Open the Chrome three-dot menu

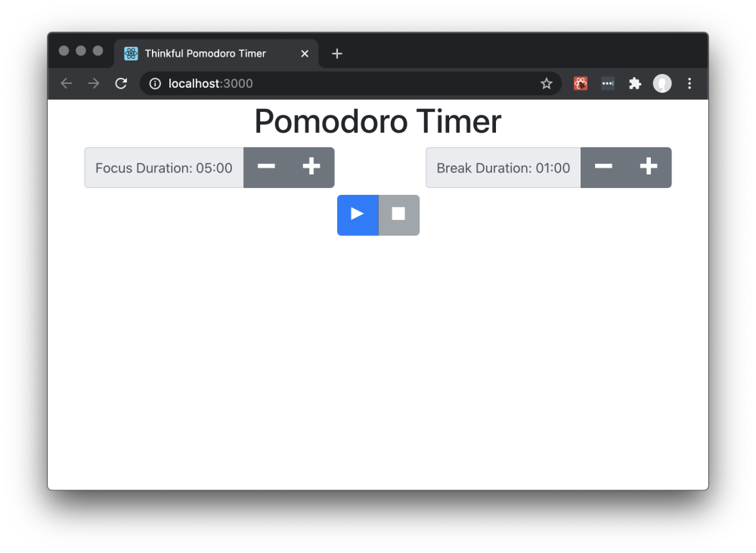pos(689,83)
